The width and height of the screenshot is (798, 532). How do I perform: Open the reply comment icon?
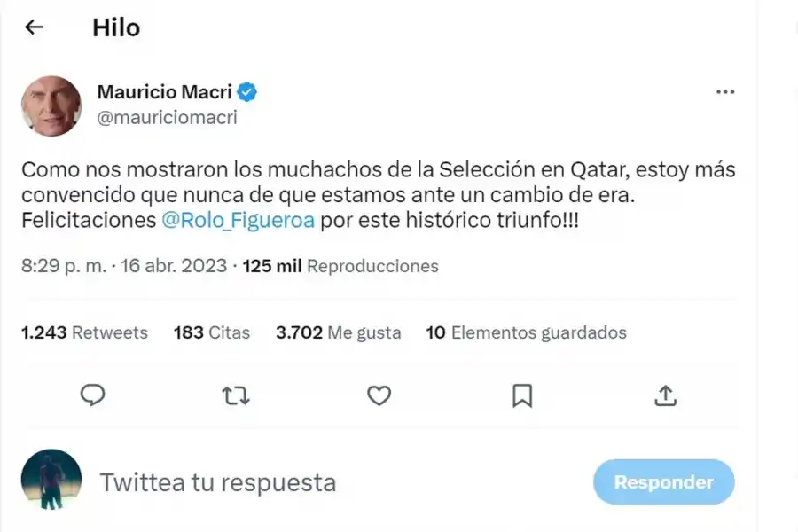pyautogui.click(x=92, y=395)
